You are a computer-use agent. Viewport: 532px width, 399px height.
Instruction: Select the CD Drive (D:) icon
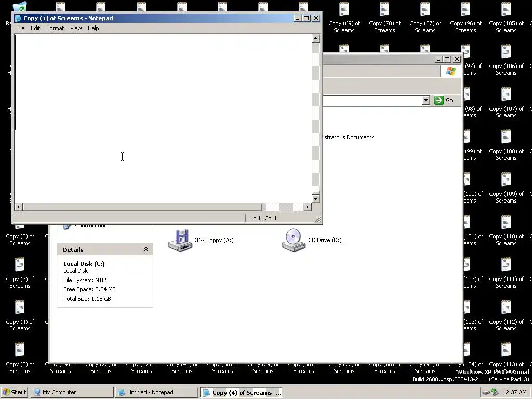point(294,240)
